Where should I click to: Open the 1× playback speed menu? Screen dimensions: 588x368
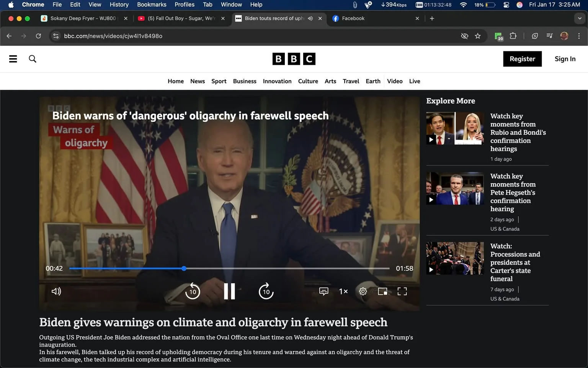(x=343, y=291)
